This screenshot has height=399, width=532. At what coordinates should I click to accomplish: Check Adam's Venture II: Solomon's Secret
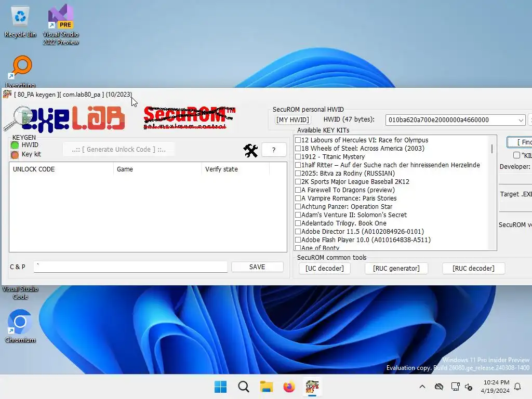(298, 215)
